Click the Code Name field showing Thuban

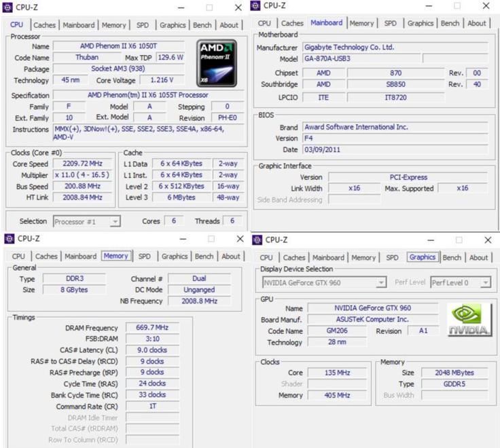(87, 57)
